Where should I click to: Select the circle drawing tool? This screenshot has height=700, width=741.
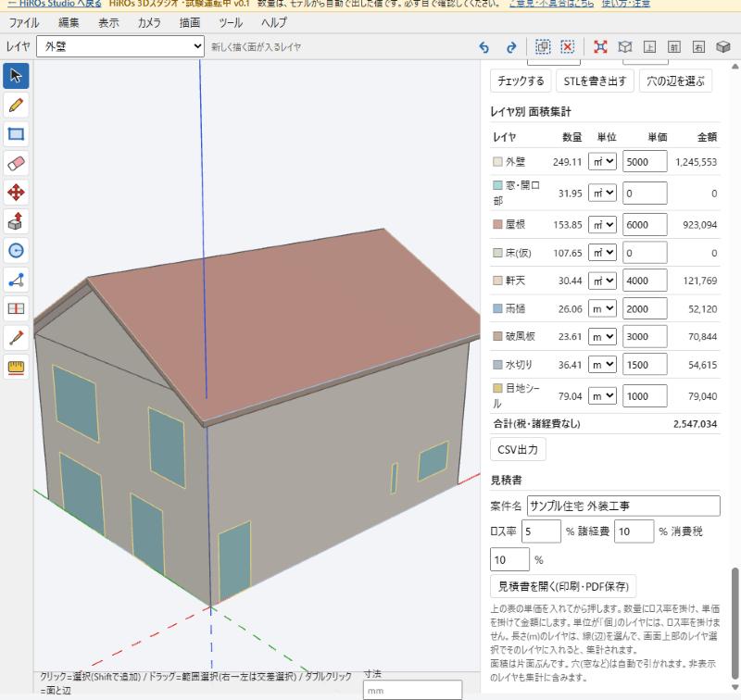click(16, 250)
